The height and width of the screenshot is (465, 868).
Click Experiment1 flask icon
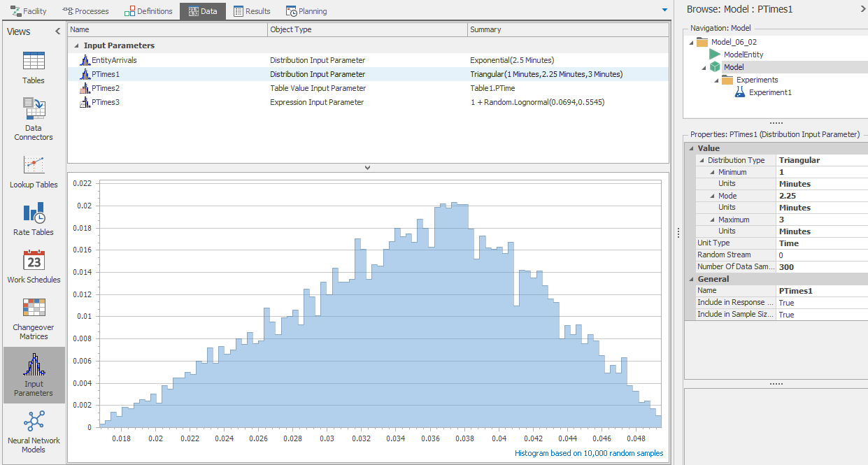[x=740, y=92]
